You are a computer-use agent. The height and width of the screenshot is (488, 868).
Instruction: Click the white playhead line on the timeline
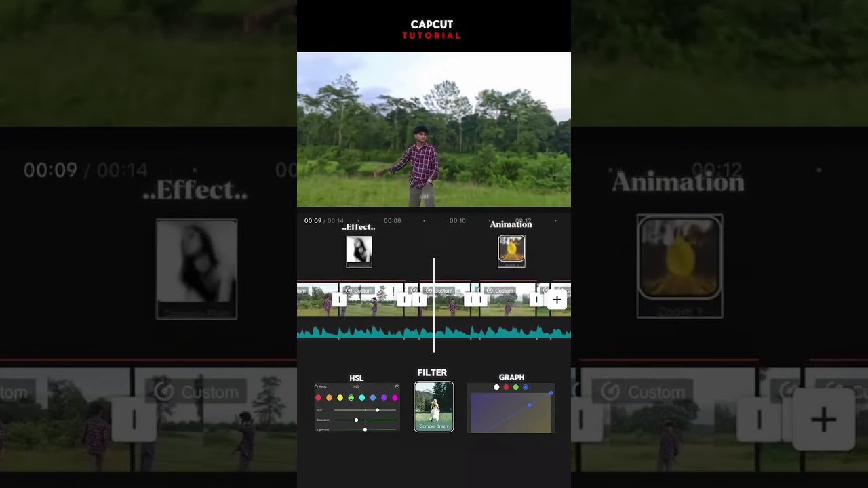coord(434,305)
